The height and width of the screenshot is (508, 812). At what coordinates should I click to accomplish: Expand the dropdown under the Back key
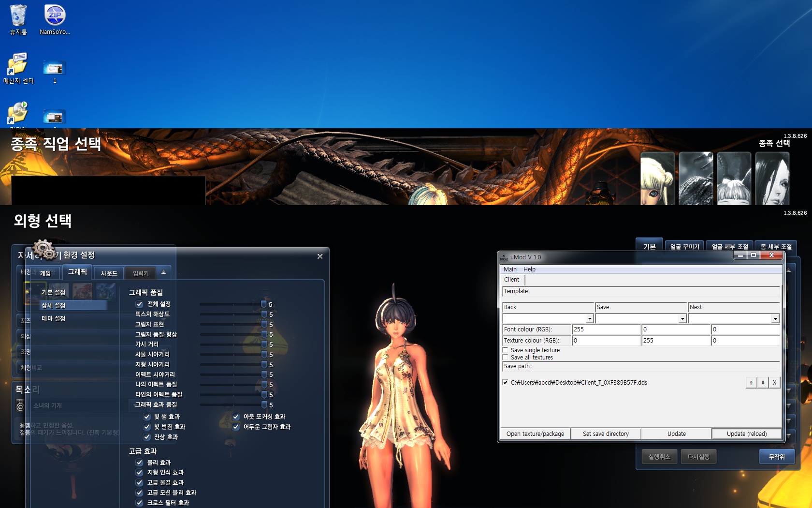[x=589, y=319]
